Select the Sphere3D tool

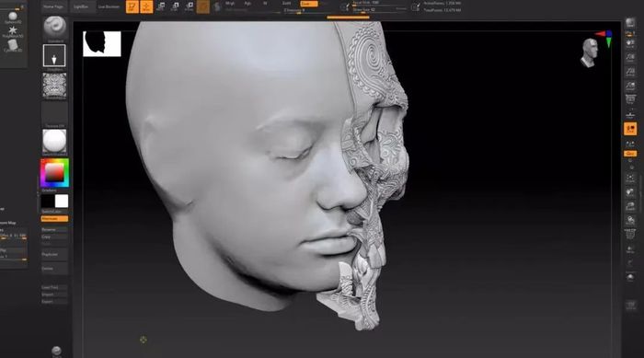coord(13,17)
